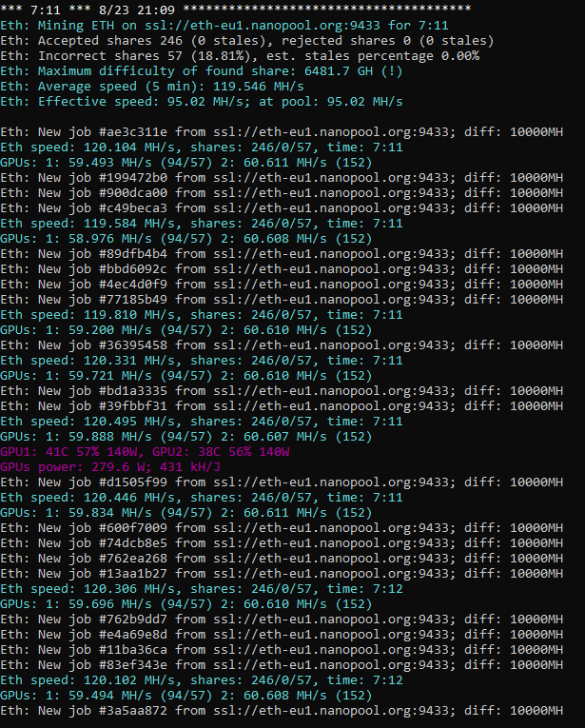Click GPUs line showing 58.976 MH/s

click(186, 239)
